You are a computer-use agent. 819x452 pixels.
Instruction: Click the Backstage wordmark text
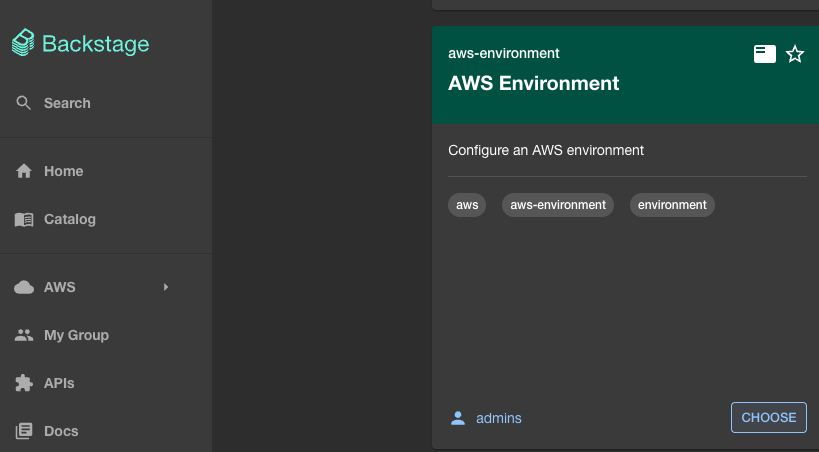coord(96,44)
